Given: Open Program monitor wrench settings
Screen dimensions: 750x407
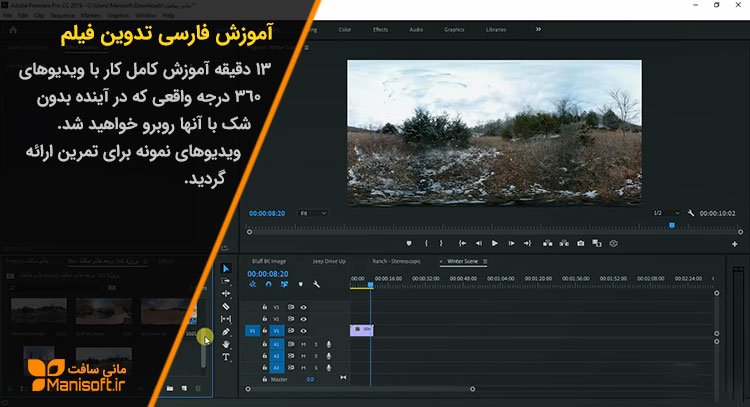Looking at the screenshot, I should pos(691,213).
